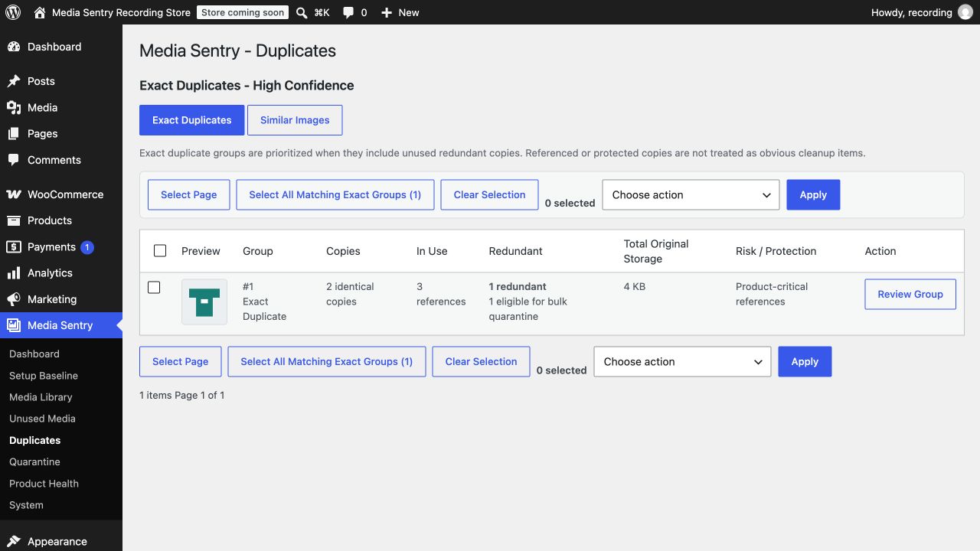Check the box for duplicate group #1

pos(154,287)
